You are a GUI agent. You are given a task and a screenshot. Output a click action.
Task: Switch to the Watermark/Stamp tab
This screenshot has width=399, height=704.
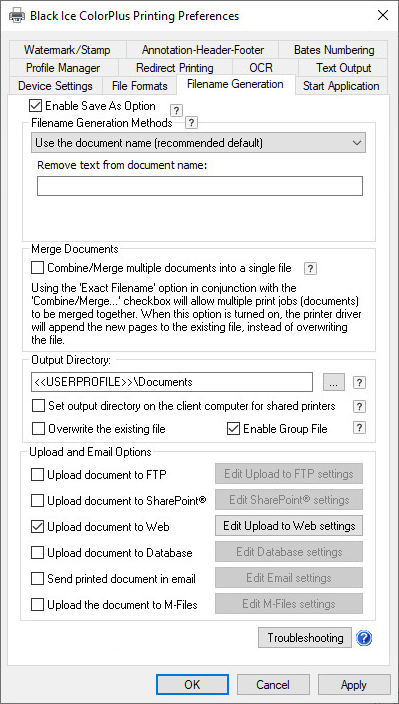coord(67,49)
